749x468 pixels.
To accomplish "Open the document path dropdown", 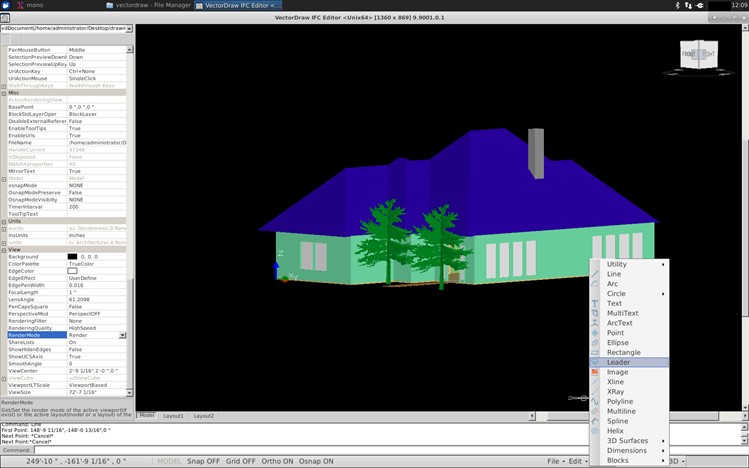I will point(129,29).
